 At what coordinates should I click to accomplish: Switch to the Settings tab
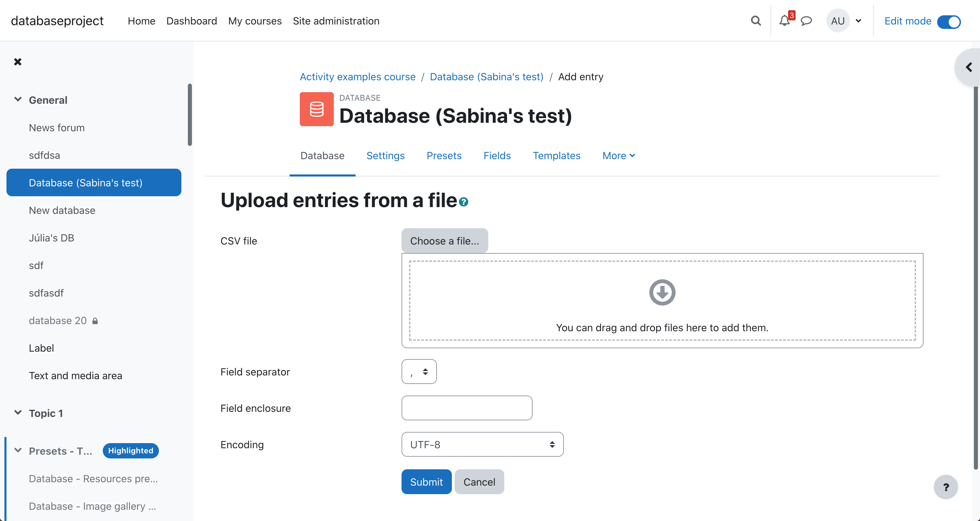(x=386, y=155)
